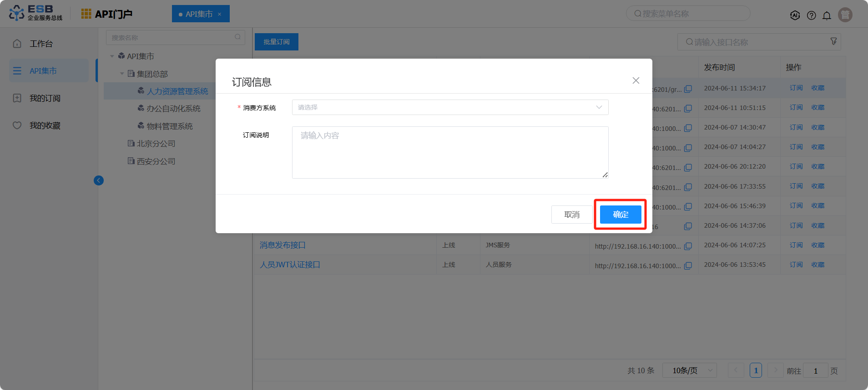Click the AI assistant icon in header
This screenshot has width=868, height=390.
pos(795,15)
